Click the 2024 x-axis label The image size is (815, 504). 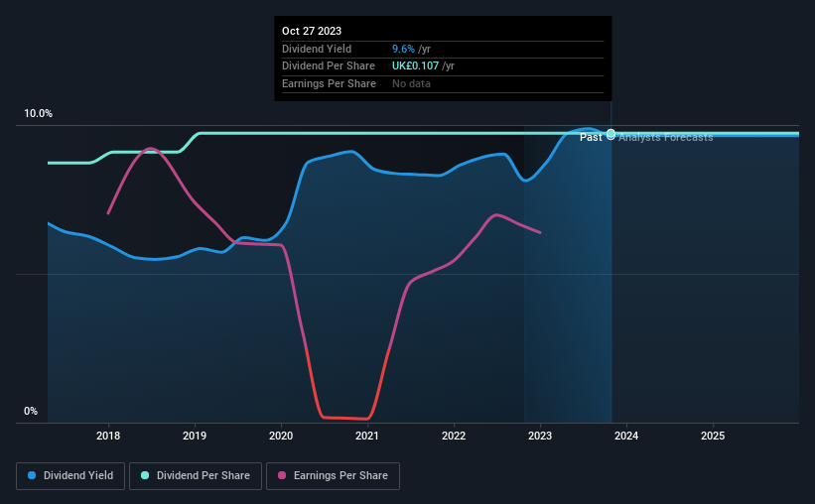click(x=626, y=436)
